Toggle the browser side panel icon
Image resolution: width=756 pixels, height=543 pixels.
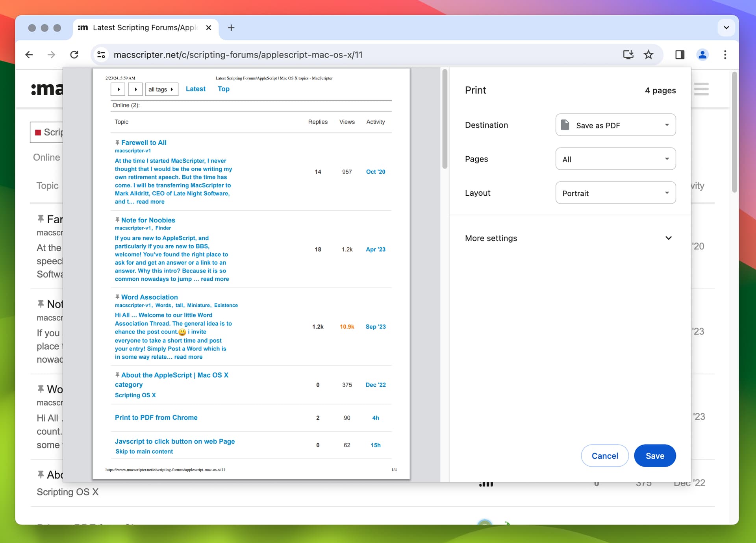pos(680,55)
